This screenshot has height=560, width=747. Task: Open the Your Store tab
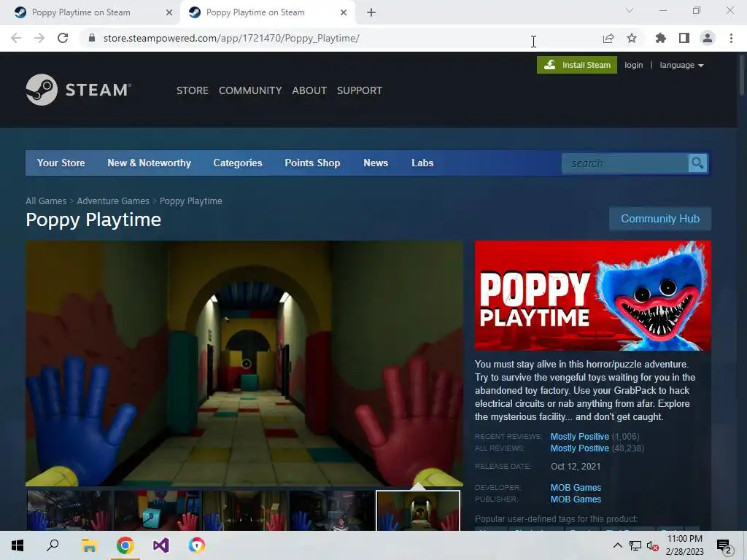coord(61,163)
